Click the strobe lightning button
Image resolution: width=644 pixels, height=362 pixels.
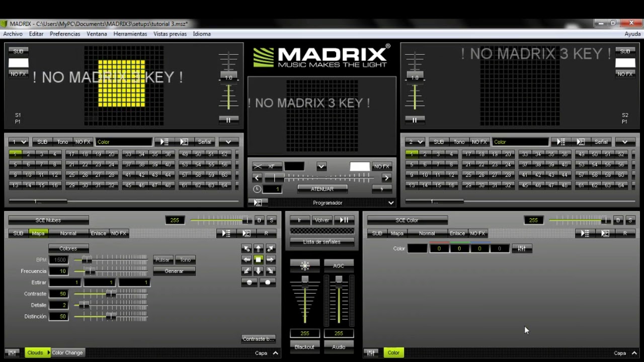pos(382,189)
